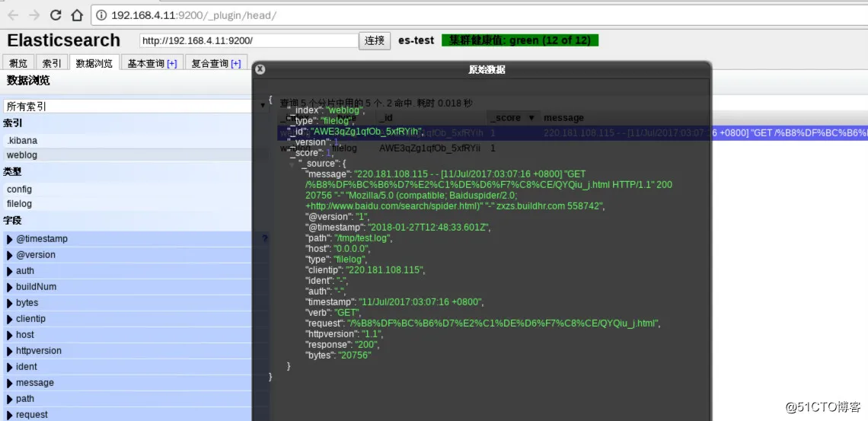This screenshot has width=868, height=421.
Task: Click the "220.181.108.115" clientip value
Action: [x=385, y=270]
